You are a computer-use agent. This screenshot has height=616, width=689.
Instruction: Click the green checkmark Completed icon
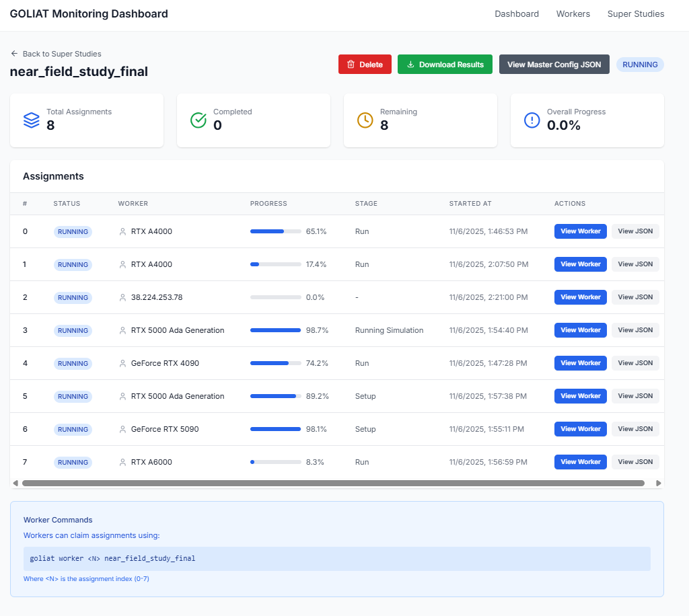pos(198,120)
